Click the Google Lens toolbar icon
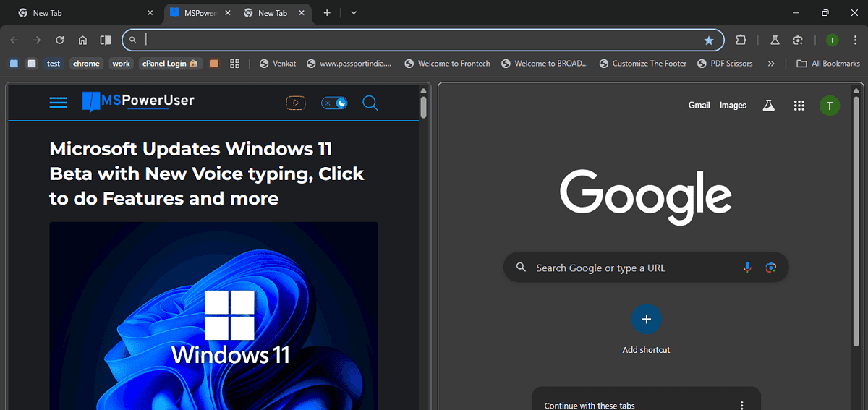Screen dimensions: 868x410 (798, 40)
